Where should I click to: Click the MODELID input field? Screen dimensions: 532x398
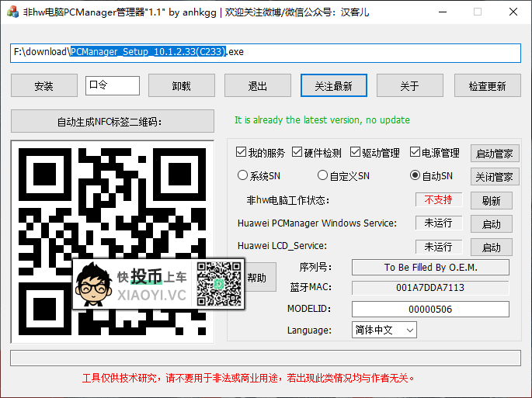[x=430, y=309]
